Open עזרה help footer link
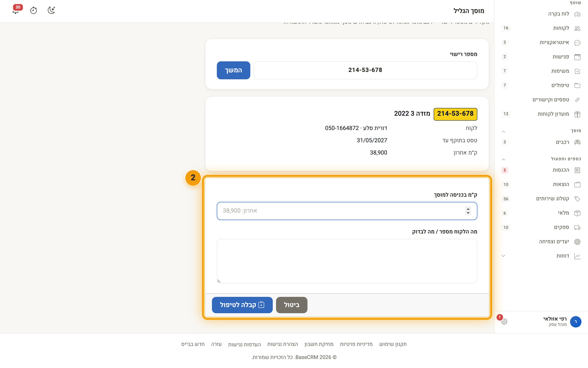This screenshot has width=588, height=368. coord(216,344)
